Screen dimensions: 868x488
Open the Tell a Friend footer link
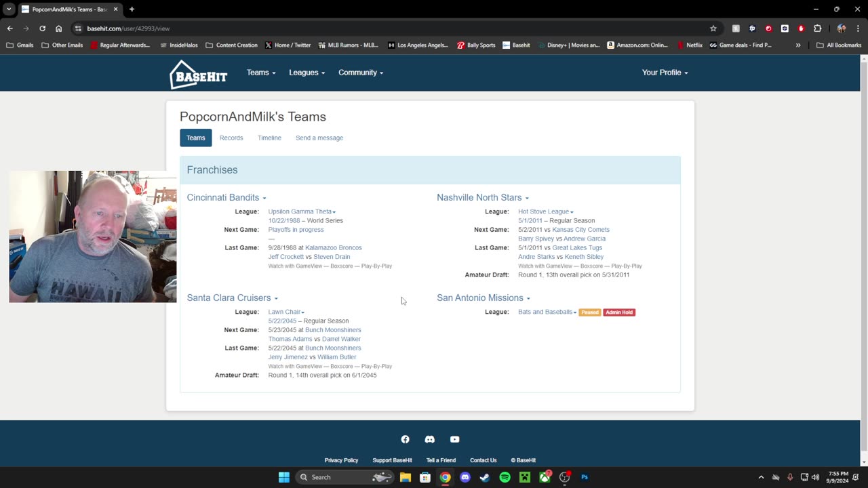coord(441,460)
